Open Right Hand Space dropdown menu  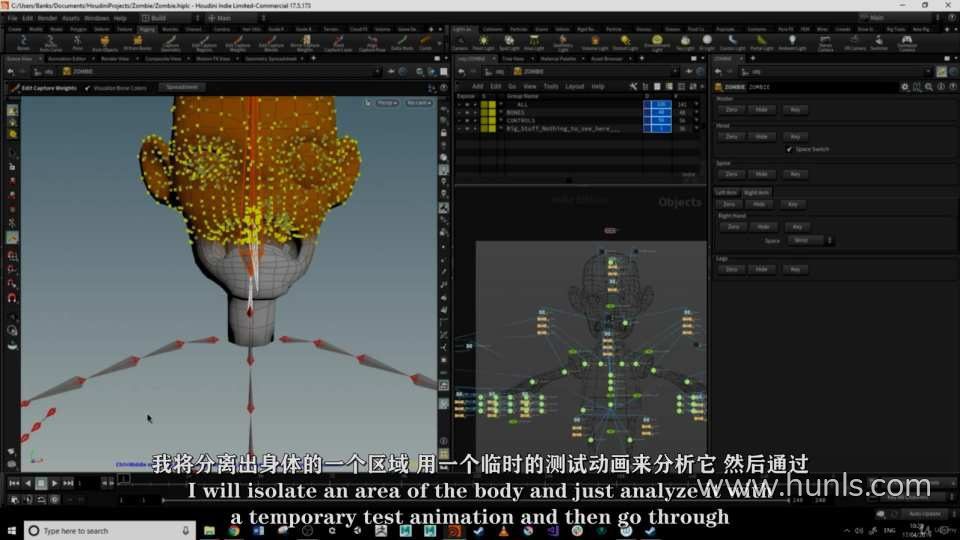pyautogui.click(x=809, y=241)
